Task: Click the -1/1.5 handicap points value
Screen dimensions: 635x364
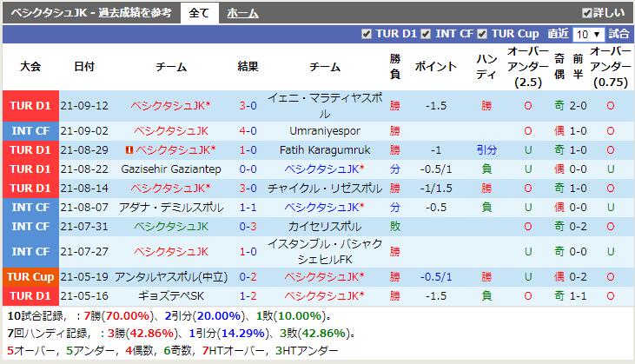Action: [436, 189]
